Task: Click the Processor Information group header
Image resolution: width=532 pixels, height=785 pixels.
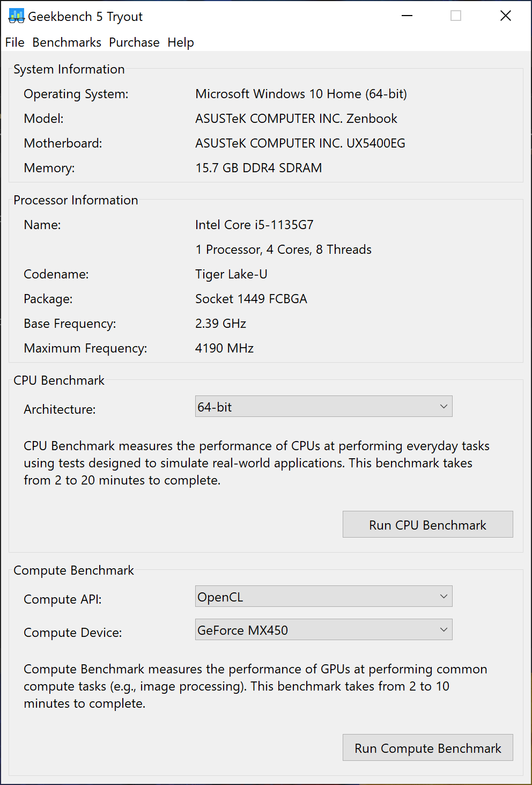Action: (x=76, y=200)
